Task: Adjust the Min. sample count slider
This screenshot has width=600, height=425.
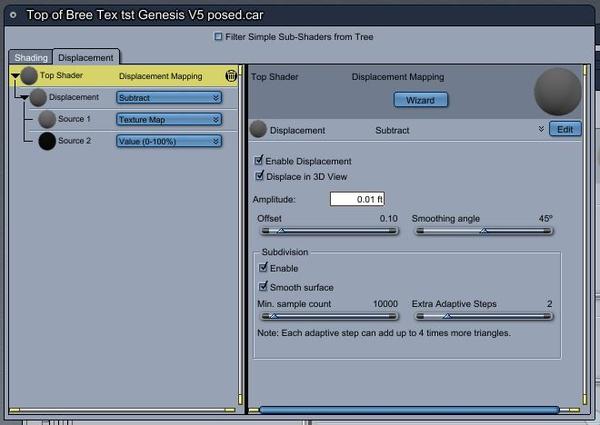Action: pyautogui.click(x=329, y=316)
